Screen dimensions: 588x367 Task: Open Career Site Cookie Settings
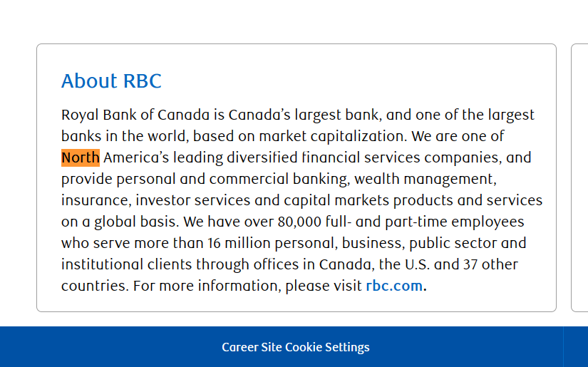pos(296,347)
